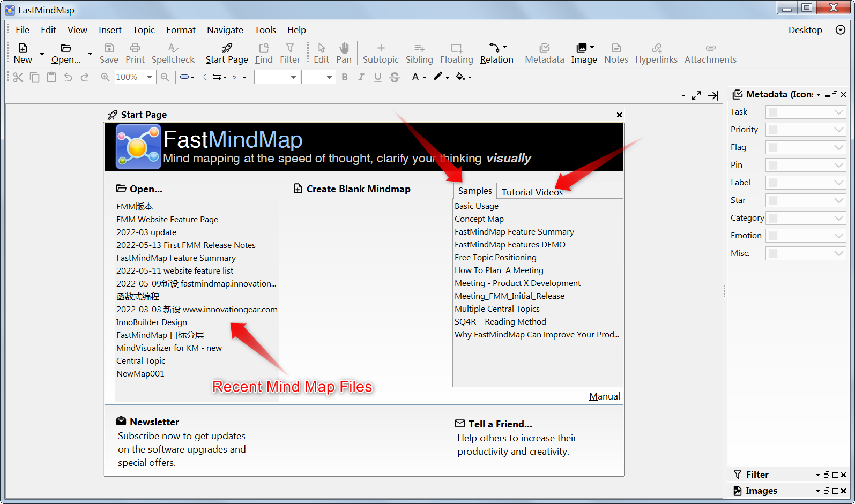Click Open... on the Start Page
Image resolution: width=855 pixels, height=504 pixels.
pyautogui.click(x=139, y=189)
